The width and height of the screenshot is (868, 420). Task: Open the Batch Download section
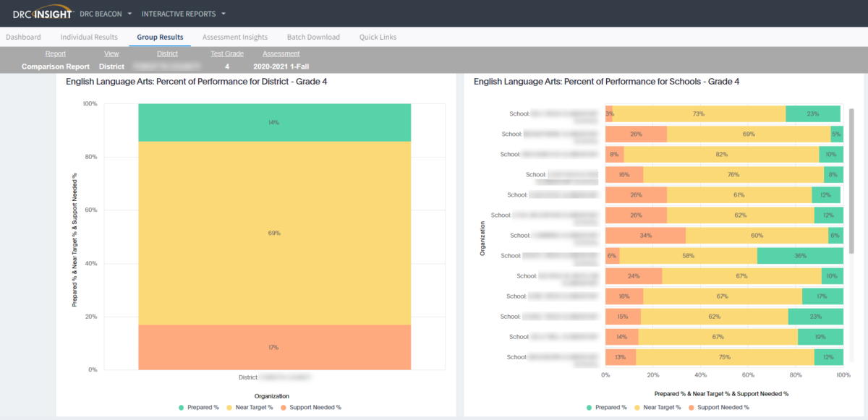coord(313,37)
